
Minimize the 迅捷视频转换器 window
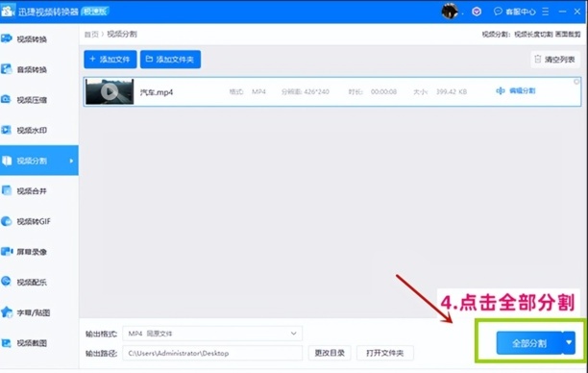pos(562,12)
